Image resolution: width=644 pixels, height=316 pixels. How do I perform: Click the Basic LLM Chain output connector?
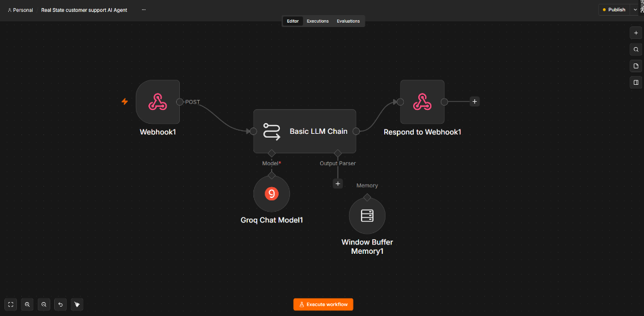[x=356, y=131]
